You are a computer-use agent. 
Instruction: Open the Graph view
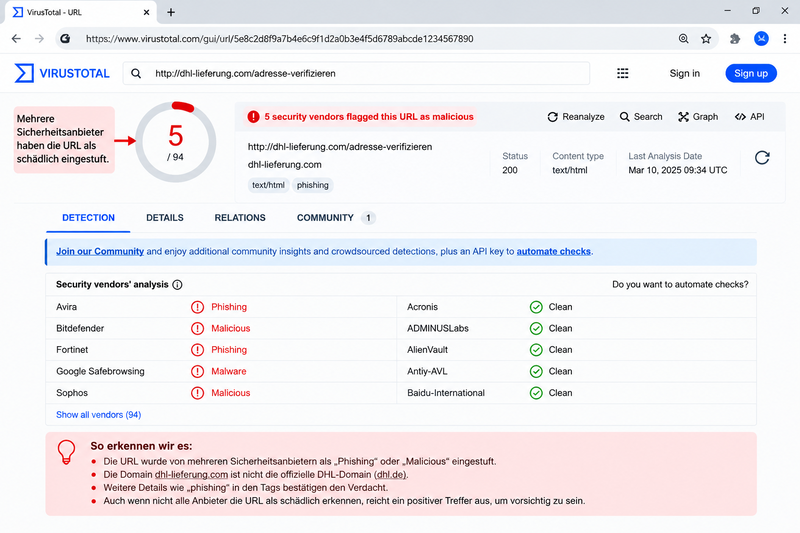[698, 117]
